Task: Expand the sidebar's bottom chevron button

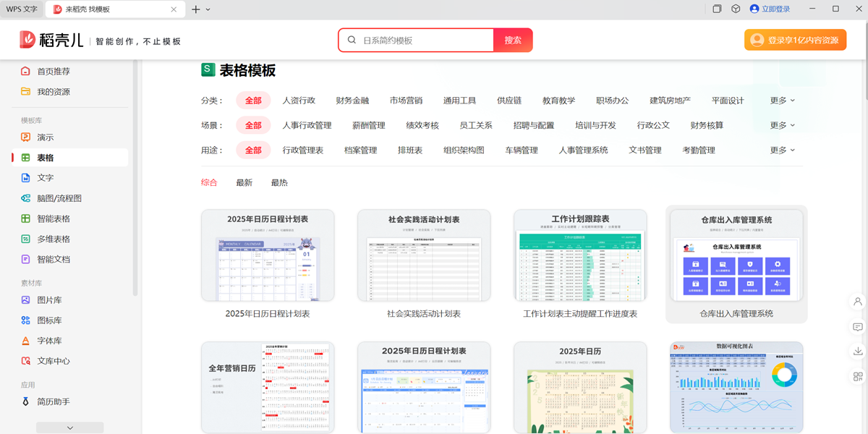Action: 70,427
